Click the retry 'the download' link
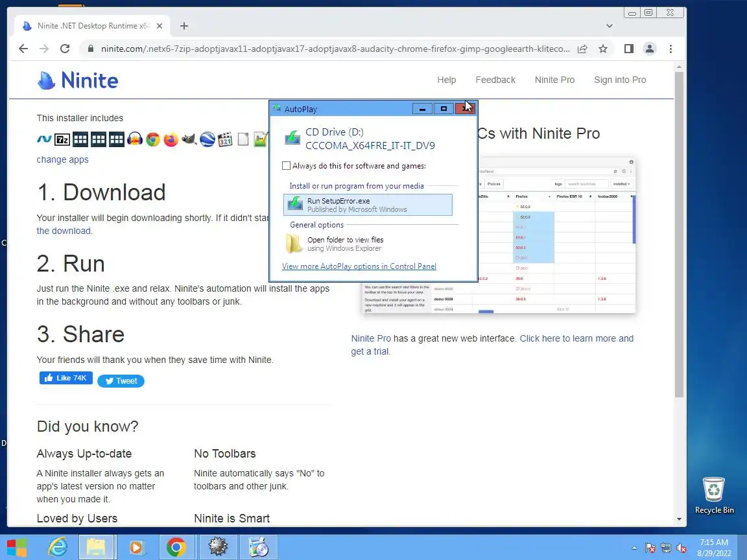747x560 pixels. (x=64, y=231)
